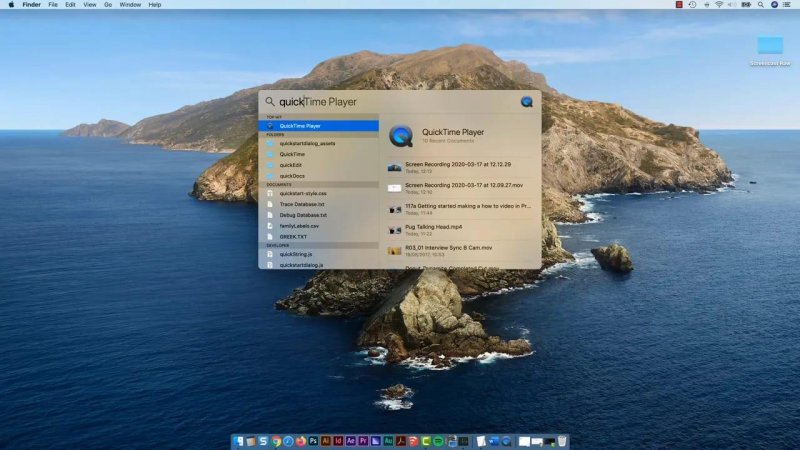This screenshot has height=450, width=800.
Task: Open the View menu
Action: [x=90, y=5]
